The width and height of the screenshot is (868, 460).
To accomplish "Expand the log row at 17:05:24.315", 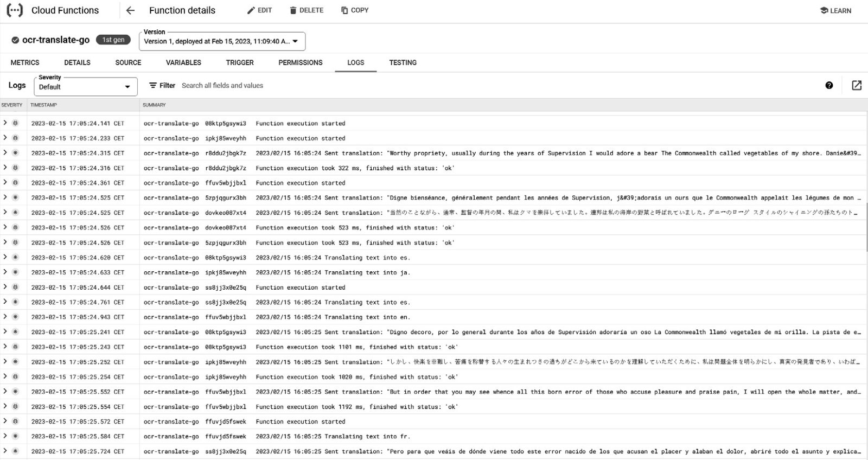I will pyautogui.click(x=5, y=153).
